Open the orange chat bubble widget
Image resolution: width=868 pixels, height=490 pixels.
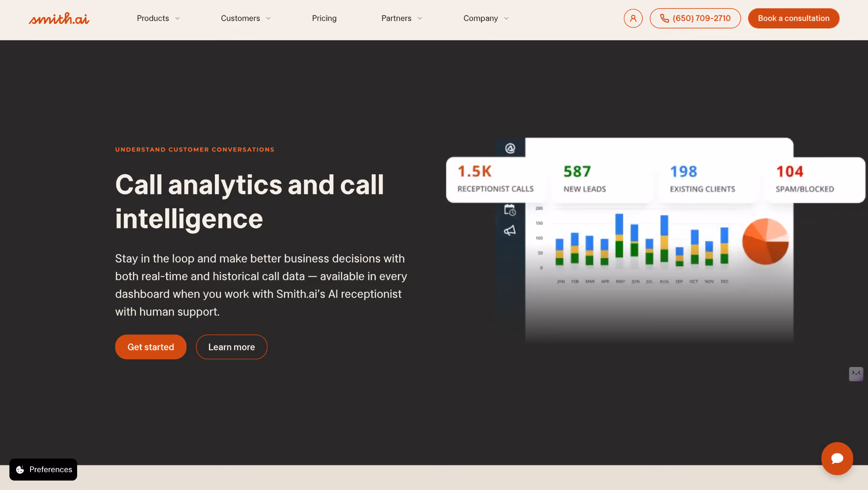837,458
